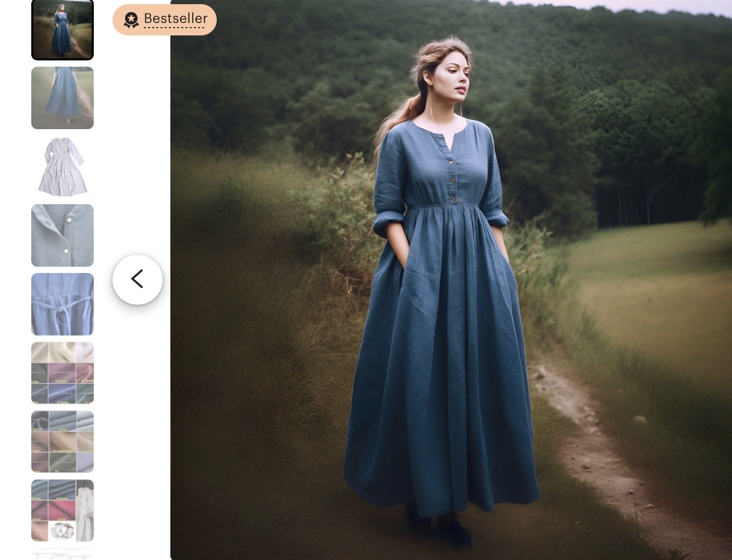Select the first thumbnail of woman in field
Image resolution: width=732 pixels, height=560 pixels.
(63, 29)
